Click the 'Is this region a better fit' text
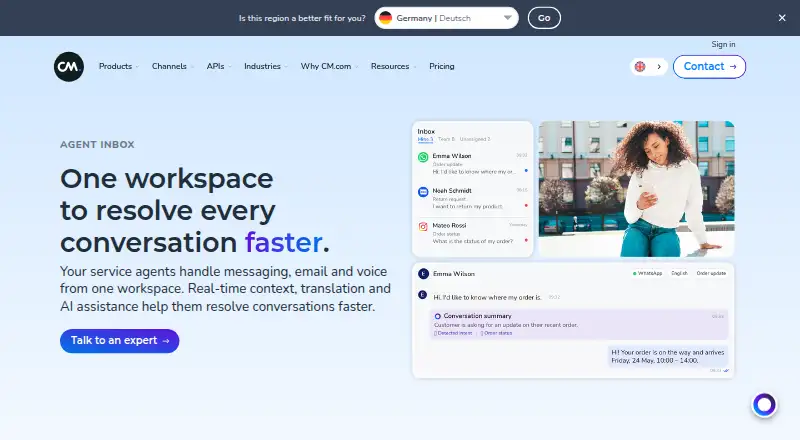 click(x=302, y=18)
